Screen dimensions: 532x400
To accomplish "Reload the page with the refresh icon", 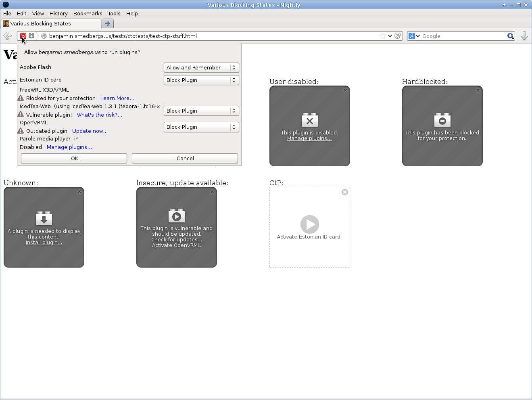I will tap(398, 36).
